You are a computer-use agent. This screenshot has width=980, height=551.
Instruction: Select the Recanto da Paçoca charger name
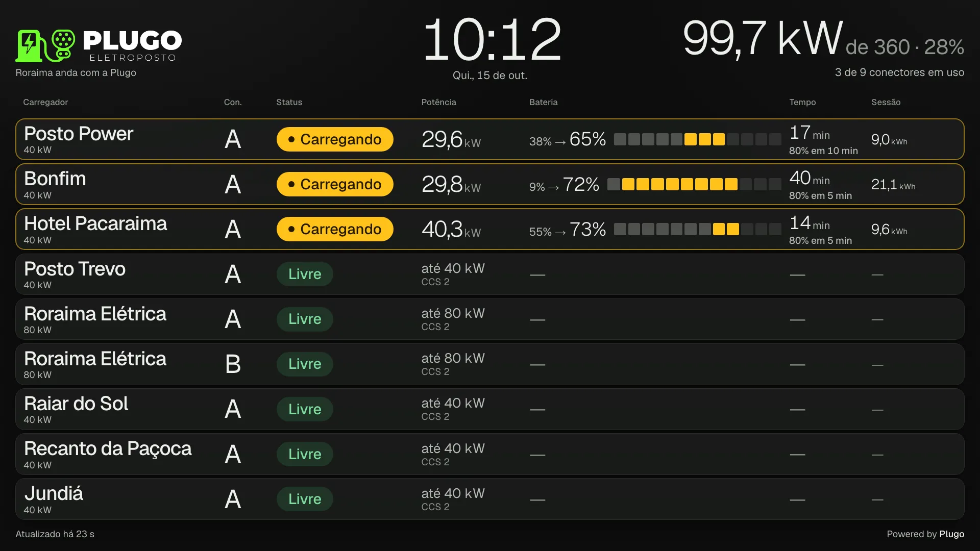coord(108,448)
